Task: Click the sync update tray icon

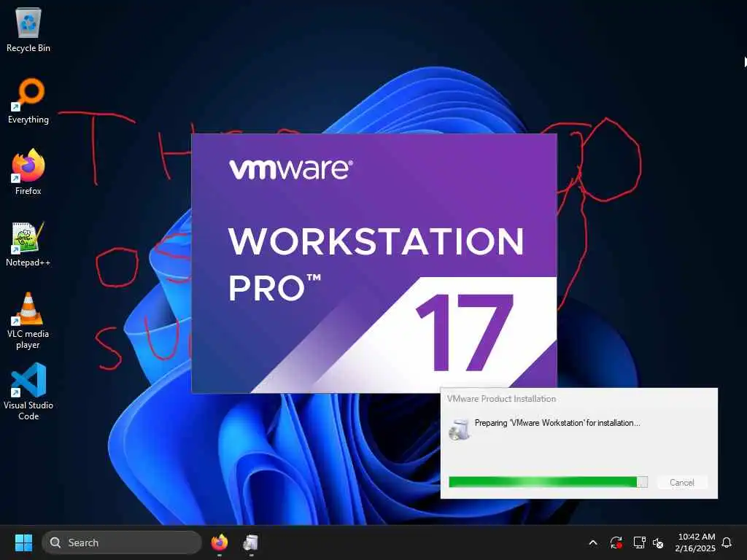Action: (x=616, y=542)
